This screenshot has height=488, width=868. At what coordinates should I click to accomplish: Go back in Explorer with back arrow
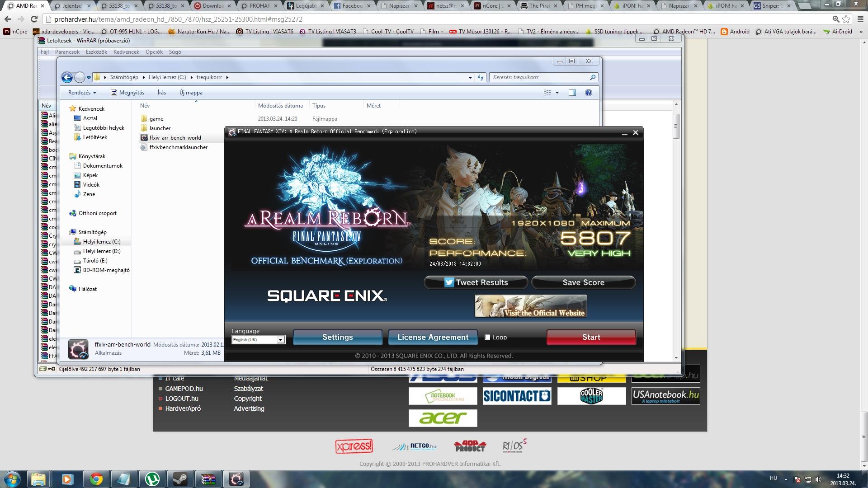pyautogui.click(x=67, y=77)
